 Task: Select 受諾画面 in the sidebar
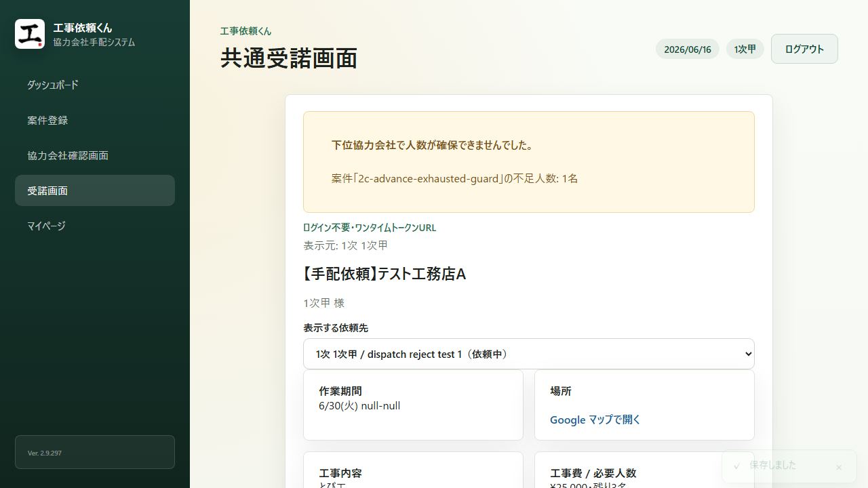[x=95, y=190]
